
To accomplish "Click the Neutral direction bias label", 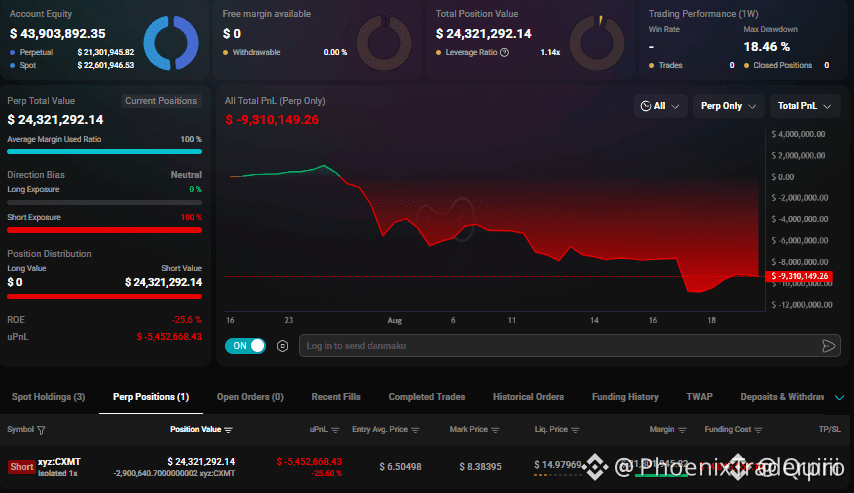I will click(186, 175).
